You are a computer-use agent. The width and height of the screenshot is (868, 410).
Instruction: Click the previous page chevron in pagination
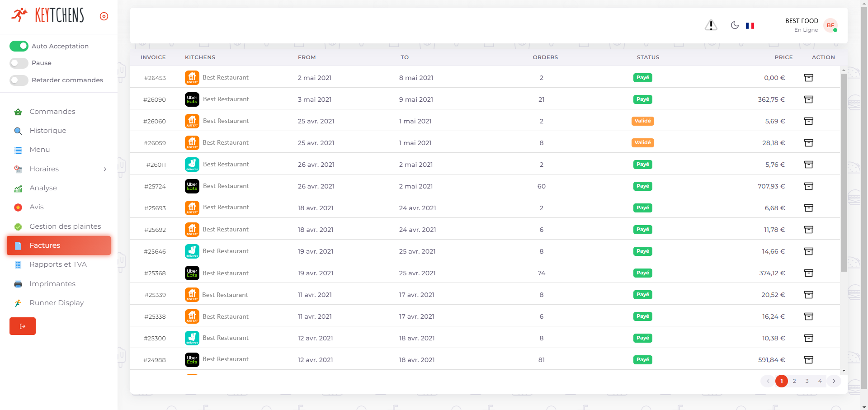point(768,381)
